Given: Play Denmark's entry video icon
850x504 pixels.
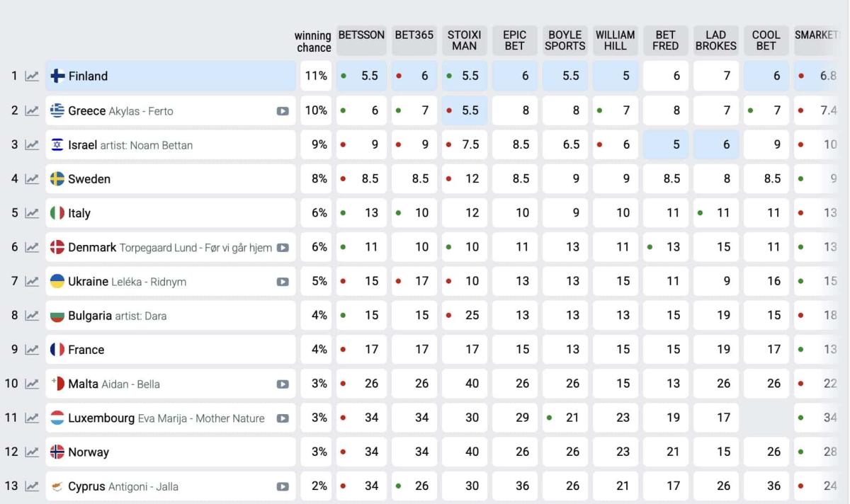Looking at the screenshot, I should tap(283, 248).
